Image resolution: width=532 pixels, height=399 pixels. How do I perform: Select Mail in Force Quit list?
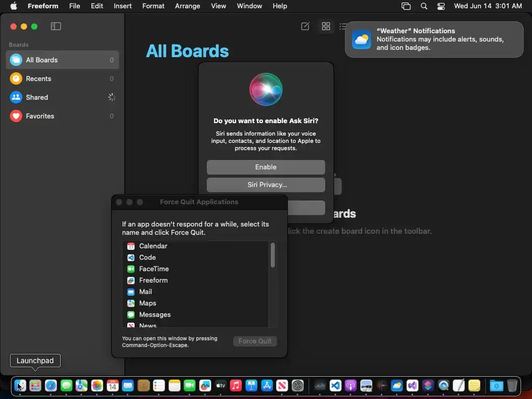point(196,292)
